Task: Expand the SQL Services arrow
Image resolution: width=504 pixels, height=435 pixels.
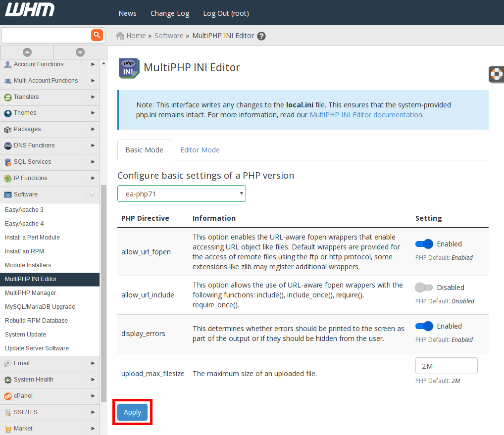Action: 93,162
